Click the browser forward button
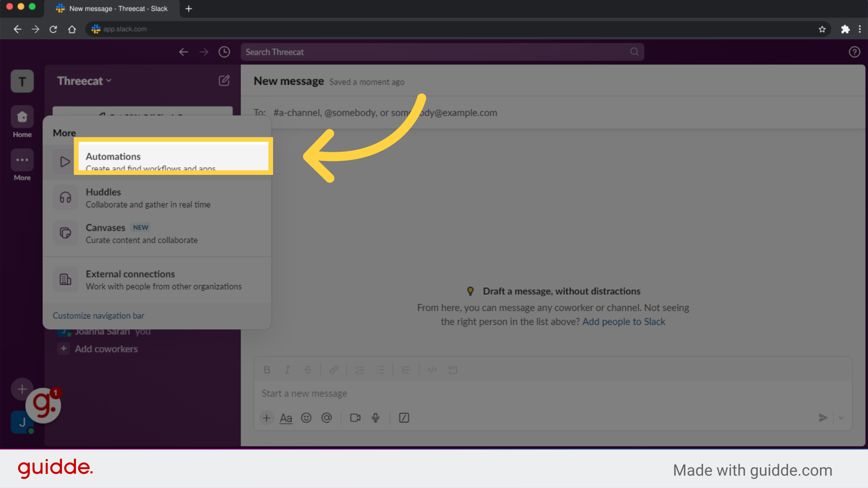The width and height of the screenshot is (868, 488). click(35, 29)
